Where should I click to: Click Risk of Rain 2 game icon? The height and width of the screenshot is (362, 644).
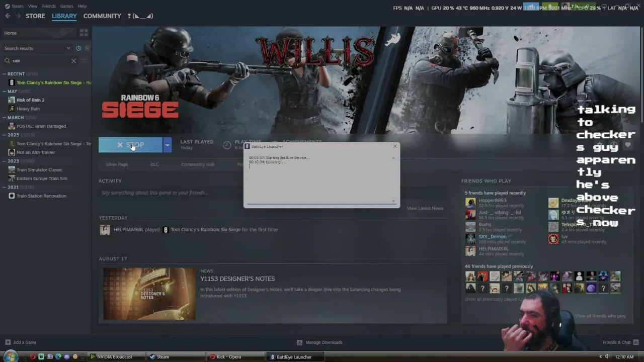tap(12, 100)
